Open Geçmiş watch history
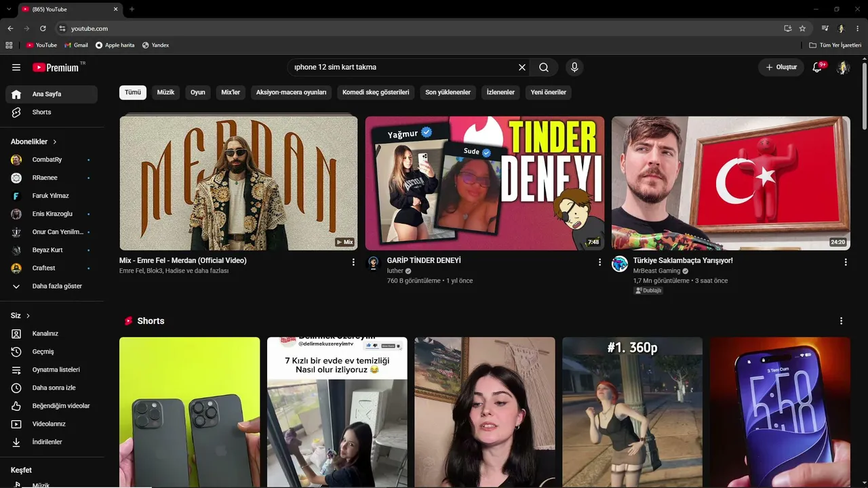868x488 pixels. coord(52,352)
